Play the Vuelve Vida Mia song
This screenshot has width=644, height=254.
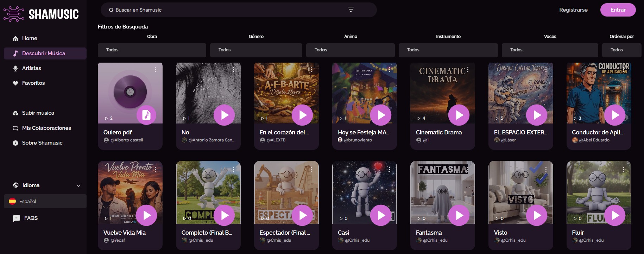147,215
